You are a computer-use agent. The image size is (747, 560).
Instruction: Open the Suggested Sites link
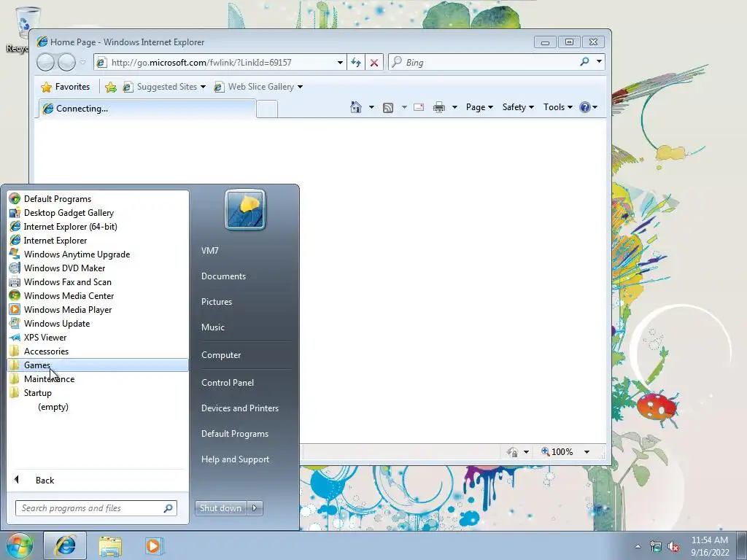pos(164,87)
